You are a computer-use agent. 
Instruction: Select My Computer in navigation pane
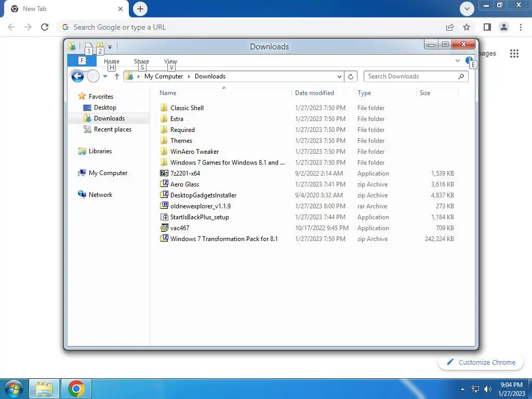point(108,173)
